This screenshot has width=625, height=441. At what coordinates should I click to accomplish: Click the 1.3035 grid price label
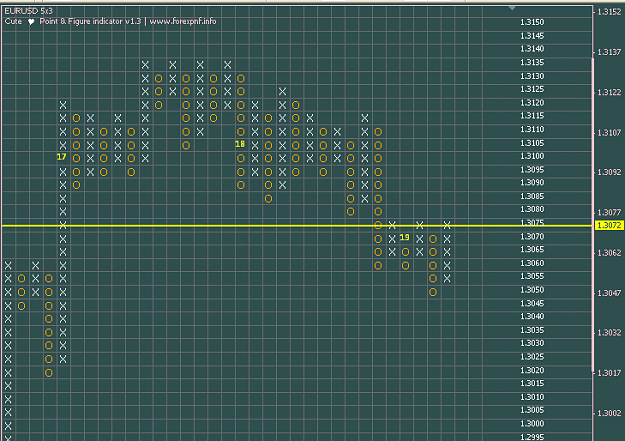532,330
